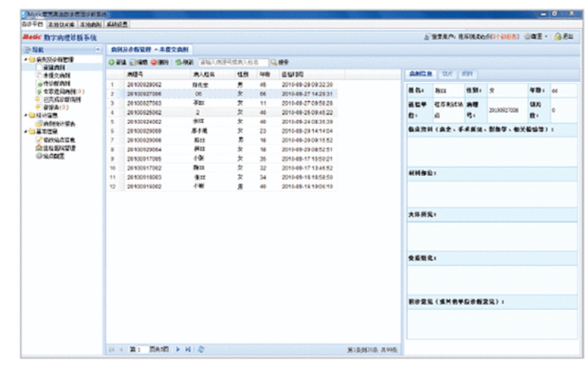Go to first page using pager icon
The width and height of the screenshot is (588, 368).
[111, 350]
